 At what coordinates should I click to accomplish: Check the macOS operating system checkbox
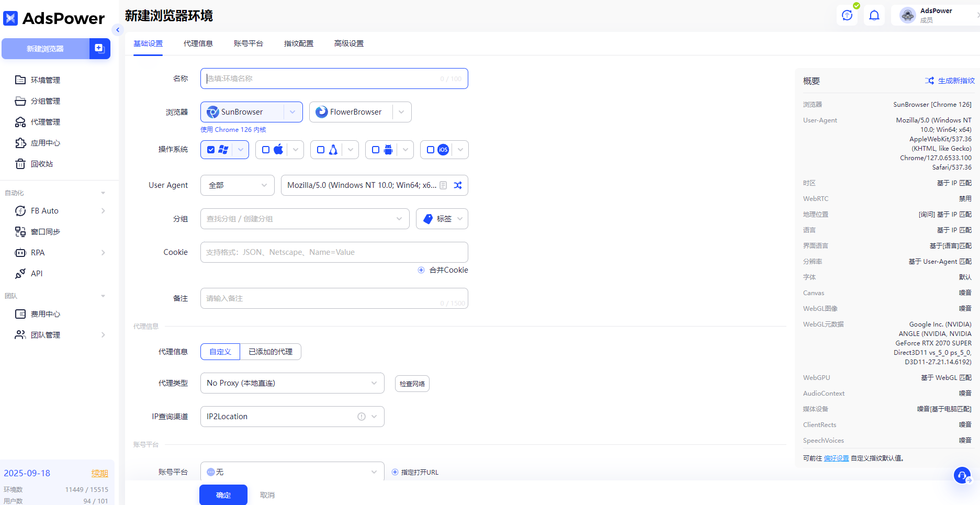[266, 150]
